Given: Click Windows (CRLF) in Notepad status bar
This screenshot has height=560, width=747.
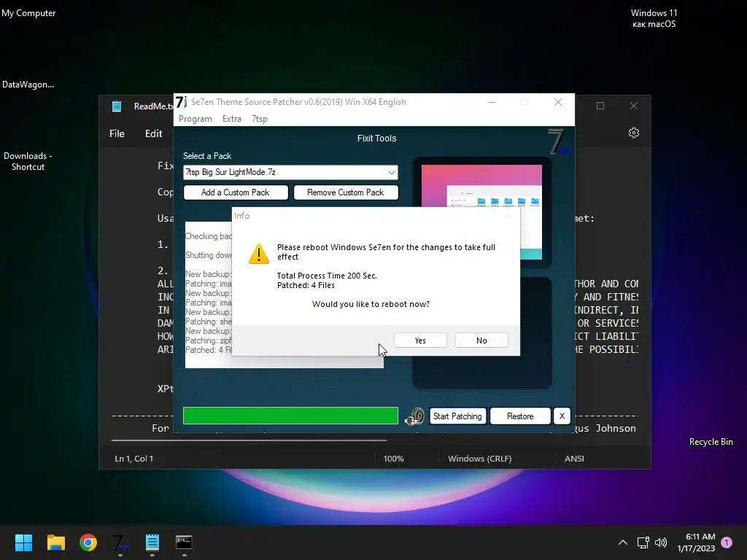Looking at the screenshot, I should point(480,459).
